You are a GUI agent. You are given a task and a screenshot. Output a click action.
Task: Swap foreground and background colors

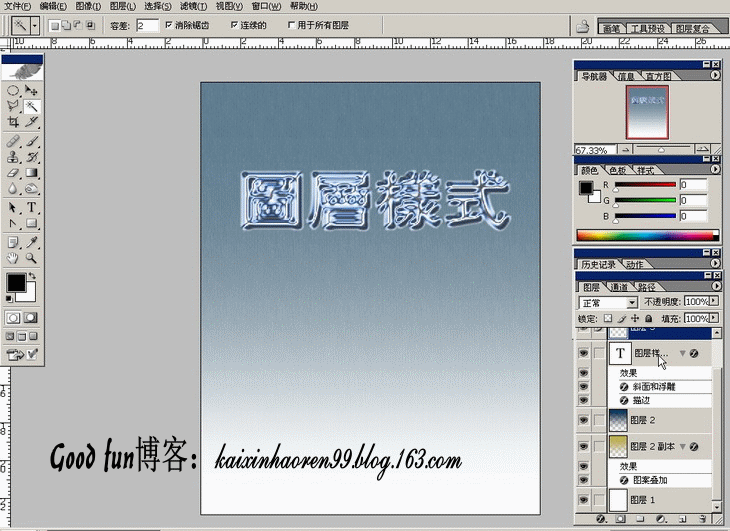pyautogui.click(x=32, y=276)
